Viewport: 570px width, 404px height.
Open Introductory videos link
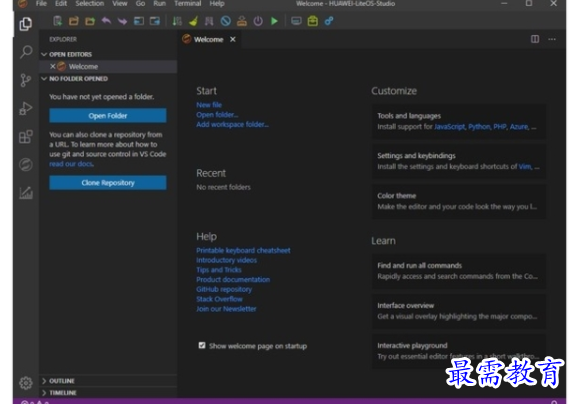click(226, 260)
